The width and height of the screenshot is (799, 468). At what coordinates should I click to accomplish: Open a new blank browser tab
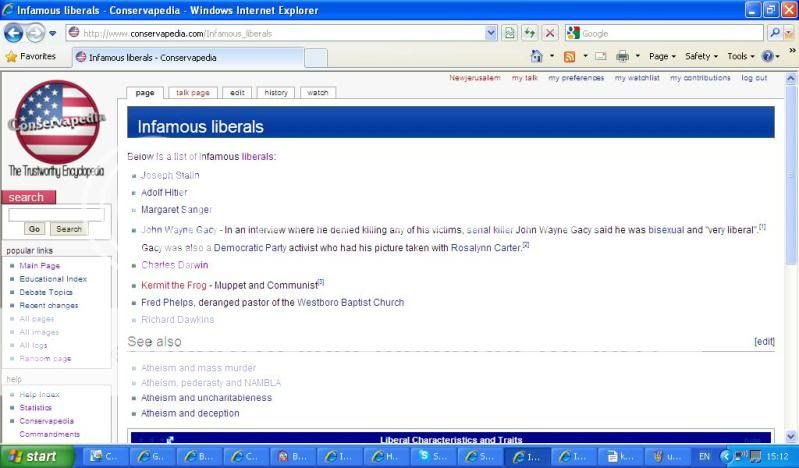click(x=316, y=58)
